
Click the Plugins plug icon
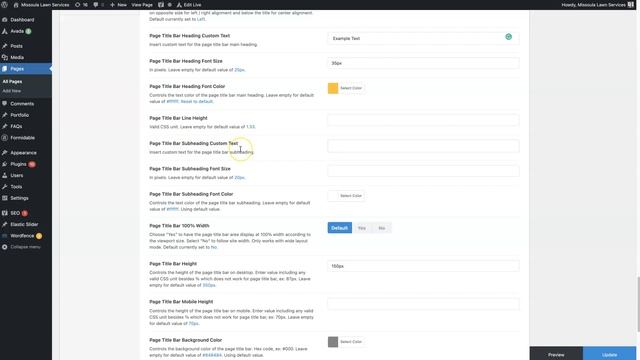click(4, 164)
